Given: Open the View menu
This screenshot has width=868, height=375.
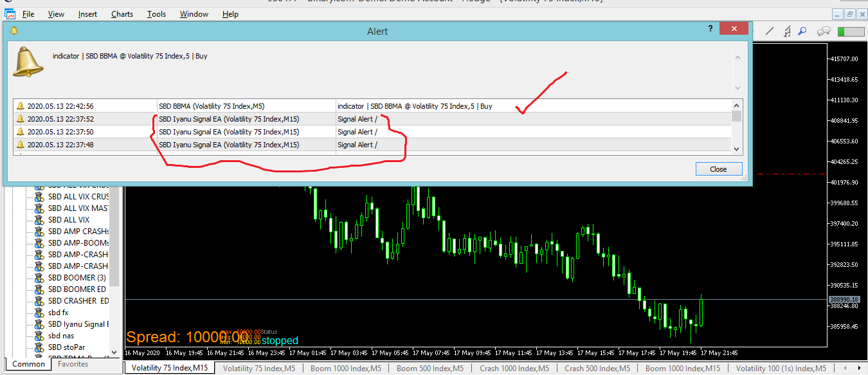Looking at the screenshot, I should pyautogui.click(x=57, y=14).
